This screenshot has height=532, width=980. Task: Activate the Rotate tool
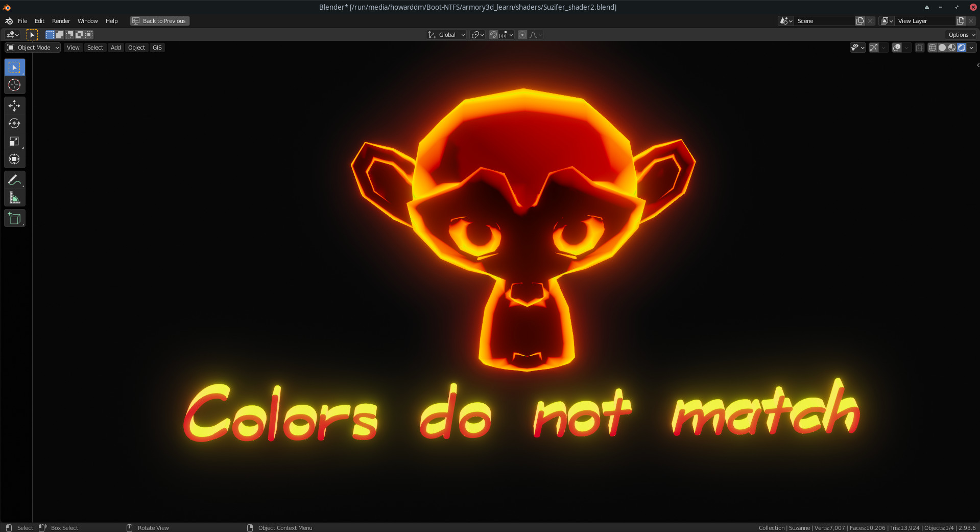pos(14,124)
